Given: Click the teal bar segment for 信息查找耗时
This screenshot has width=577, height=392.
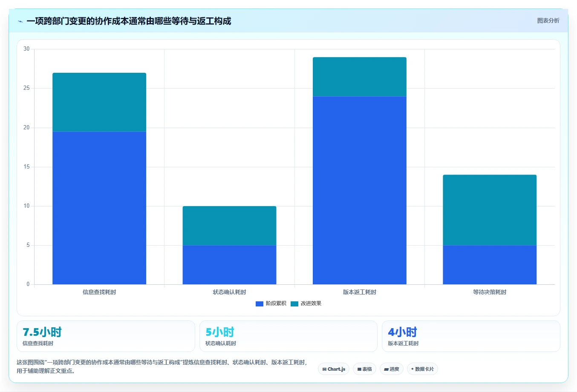Looking at the screenshot, I should click(99, 102).
